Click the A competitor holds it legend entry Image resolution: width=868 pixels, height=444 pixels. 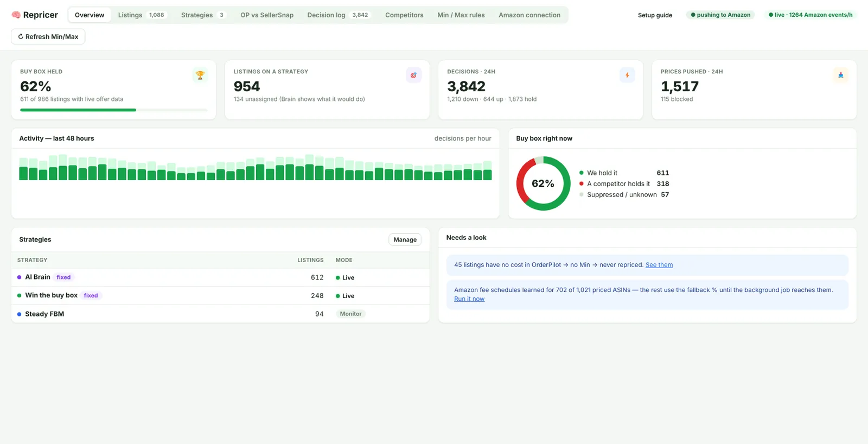(x=624, y=184)
